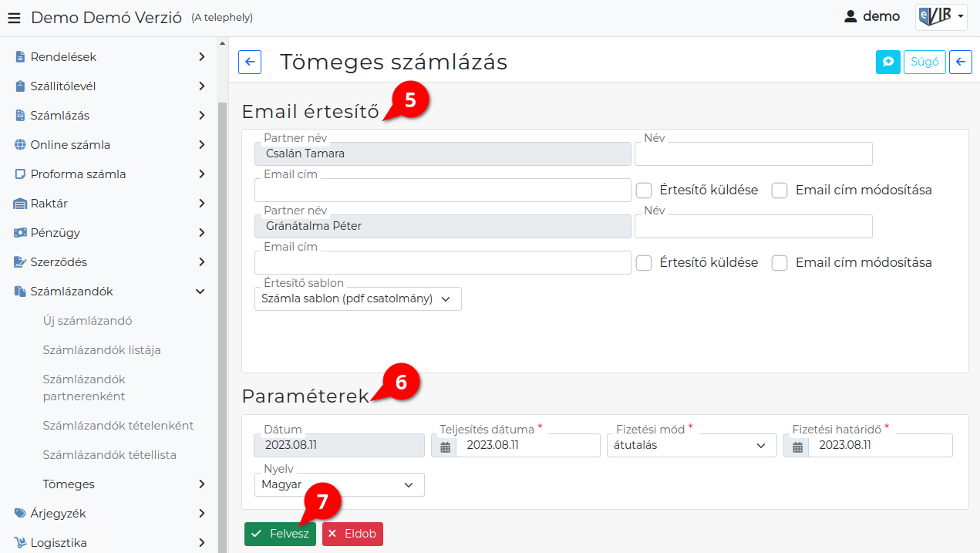Open the Fizetési mód dropdown

[692, 446]
